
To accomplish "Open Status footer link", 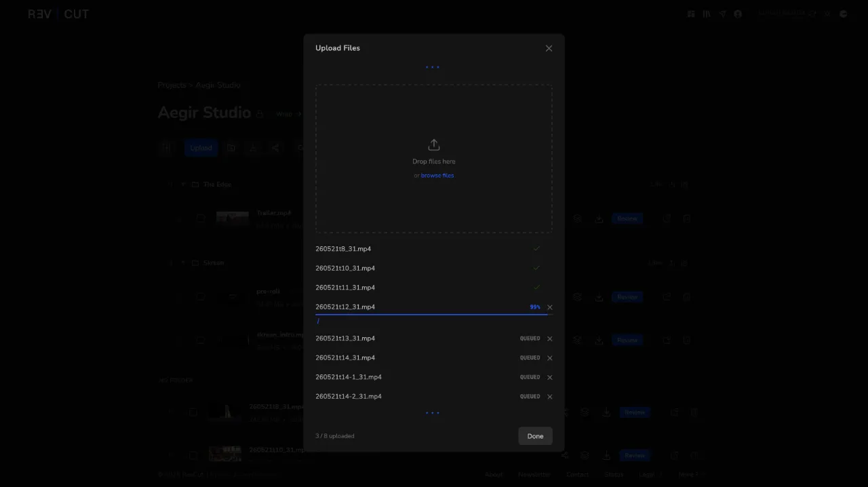I will click(x=614, y=475).
